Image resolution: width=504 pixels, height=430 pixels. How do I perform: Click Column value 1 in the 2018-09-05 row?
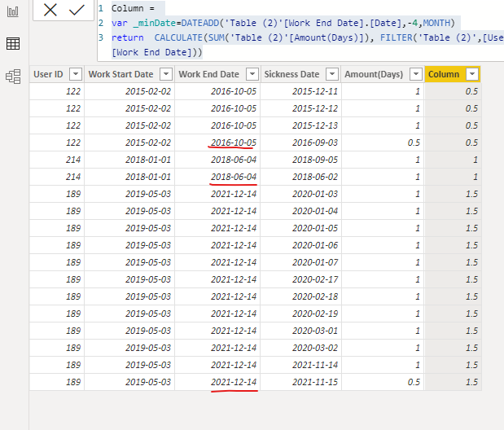point(453,160)
